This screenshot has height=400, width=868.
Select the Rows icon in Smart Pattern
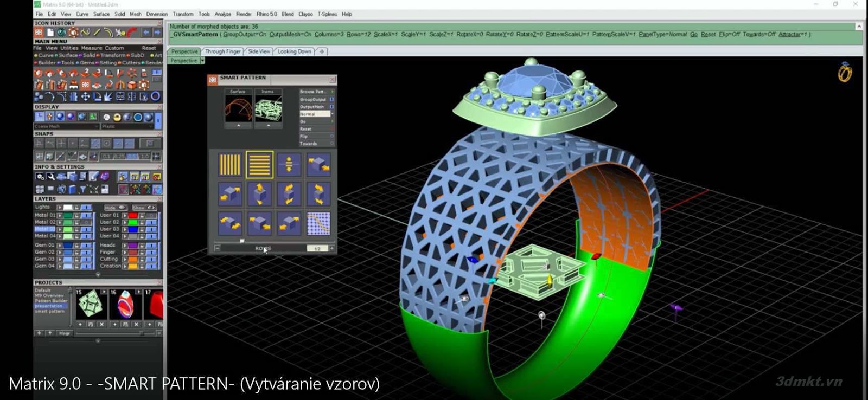(259, 164)
